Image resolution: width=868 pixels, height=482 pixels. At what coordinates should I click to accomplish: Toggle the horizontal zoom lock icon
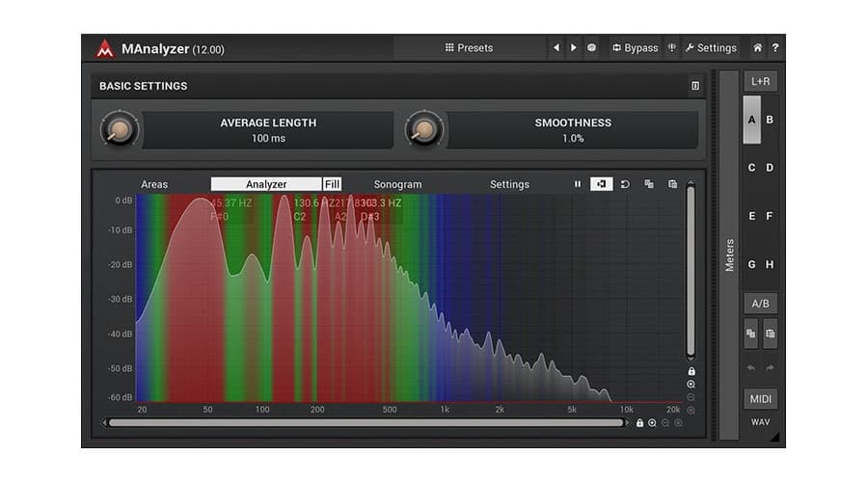point(640,423)
